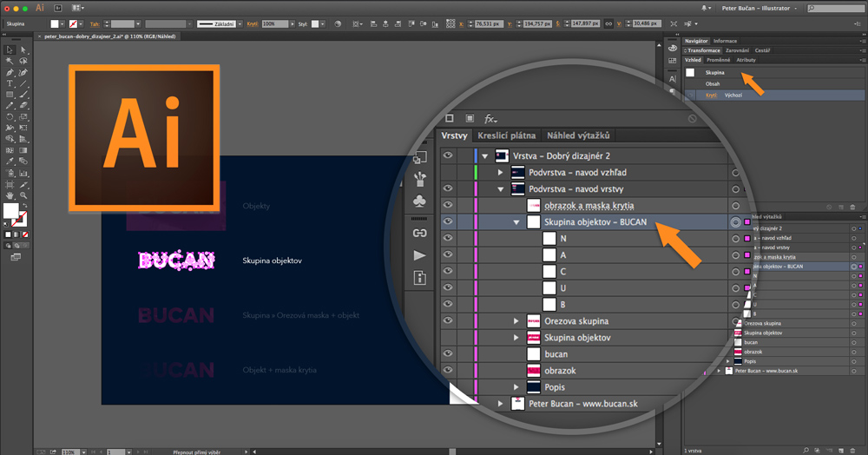
Task: Switch to Zarovnání panel tab
Action: (x=737, y=50)
